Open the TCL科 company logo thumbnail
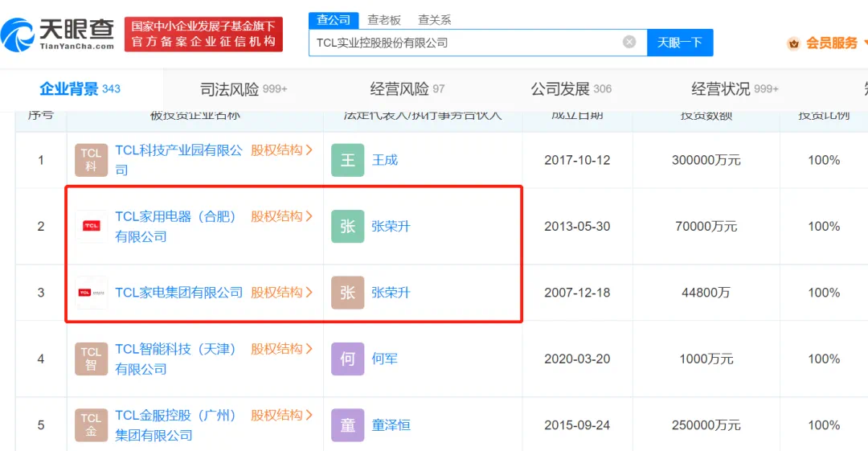 coord(92,160)
